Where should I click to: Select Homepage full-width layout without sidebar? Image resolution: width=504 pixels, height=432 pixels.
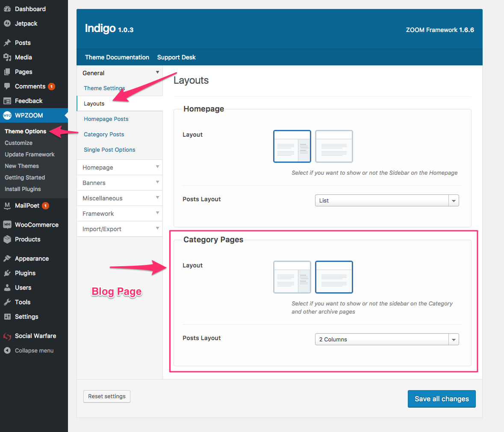pos(334,146)
